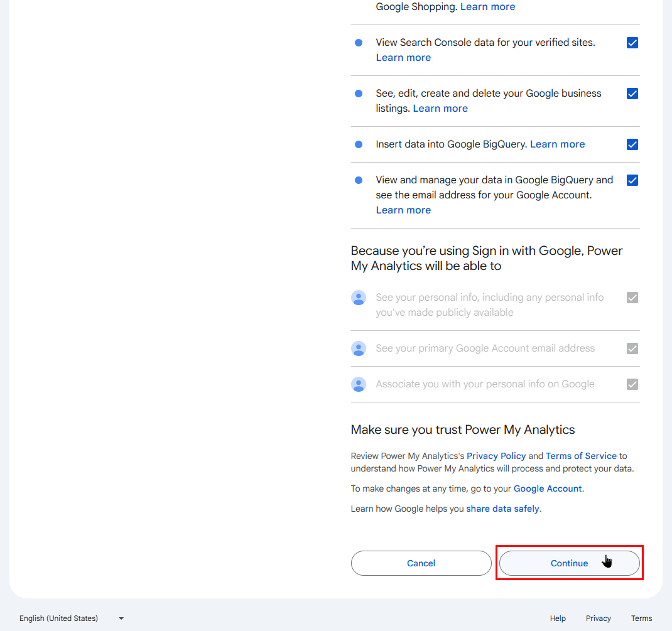This screenshot has height=631, width=672.
Task: Click Learn more for business listings
Action: coord(440,109)
